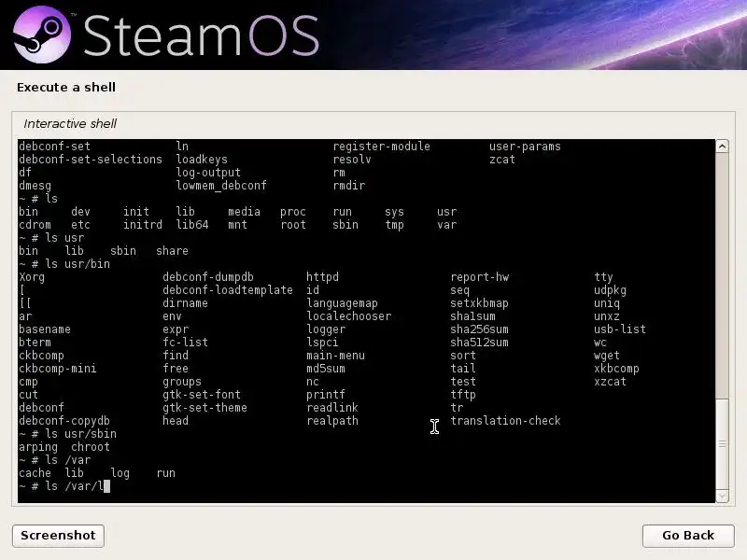Click the Steam logo icon

(42, 35)
